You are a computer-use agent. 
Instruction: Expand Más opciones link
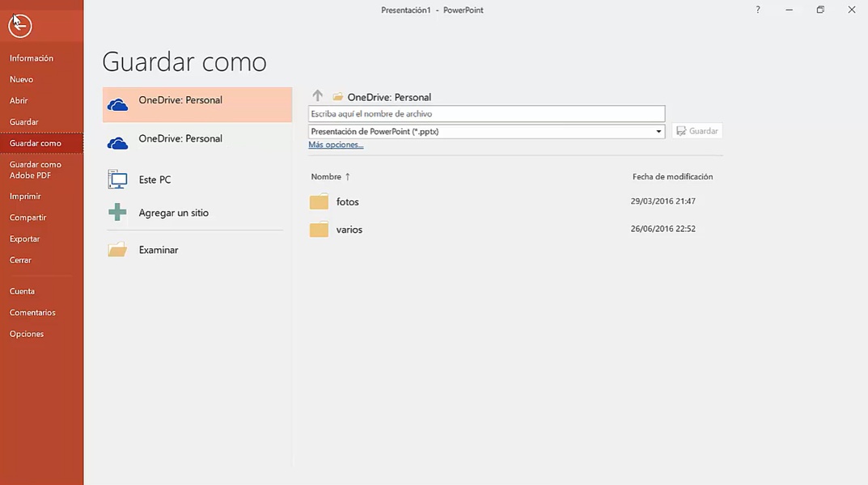point(335,144)
